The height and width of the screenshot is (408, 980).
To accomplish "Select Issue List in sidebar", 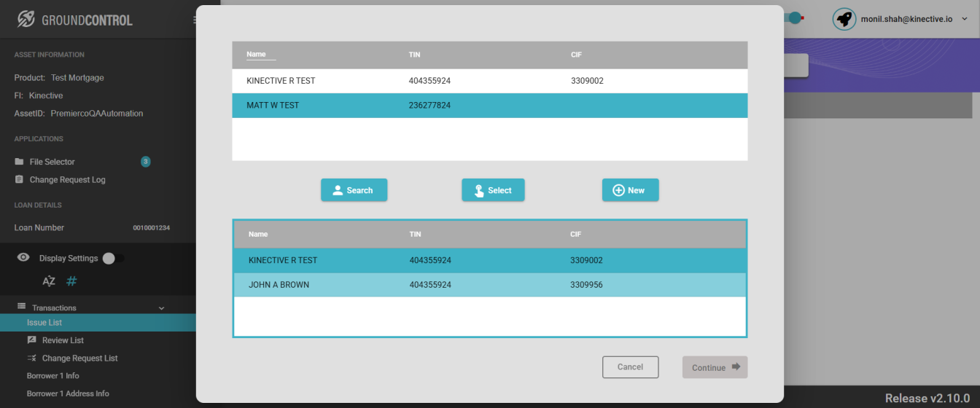I will [x=98, y=323].
